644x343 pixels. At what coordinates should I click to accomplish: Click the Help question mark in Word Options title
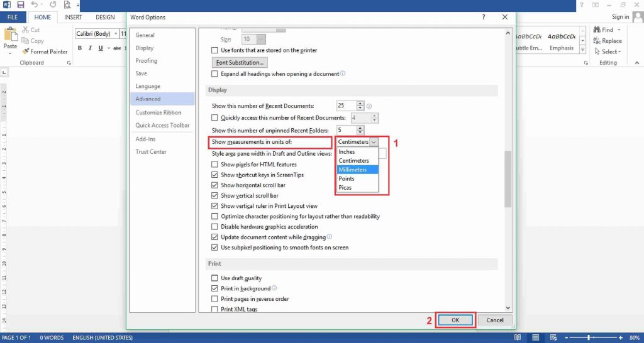(484, 17)
